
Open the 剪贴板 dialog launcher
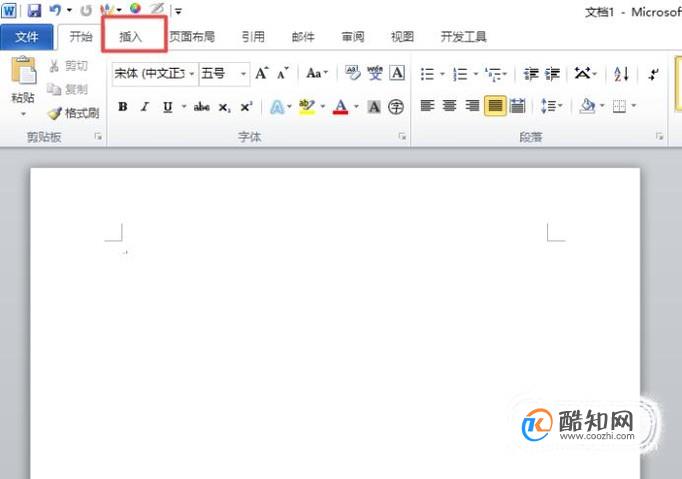[98, 137]
